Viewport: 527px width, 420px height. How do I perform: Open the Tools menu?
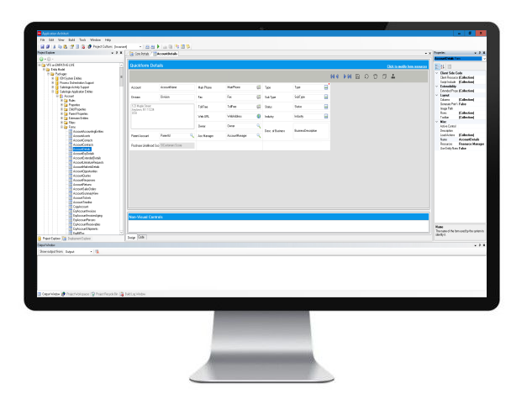pos(82,39)
